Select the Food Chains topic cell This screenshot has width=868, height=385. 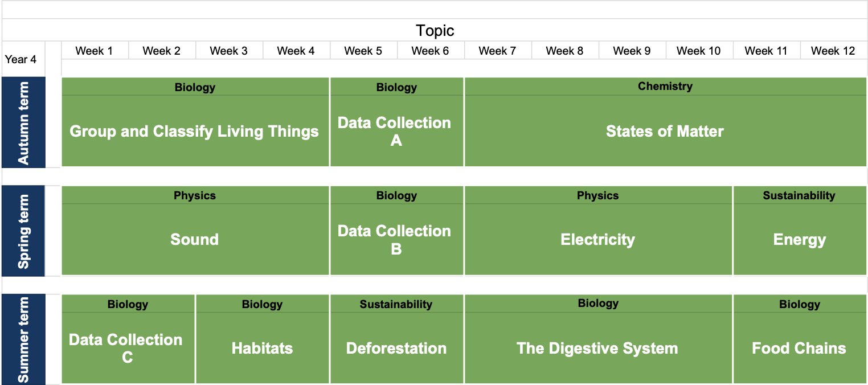[799, 348]
